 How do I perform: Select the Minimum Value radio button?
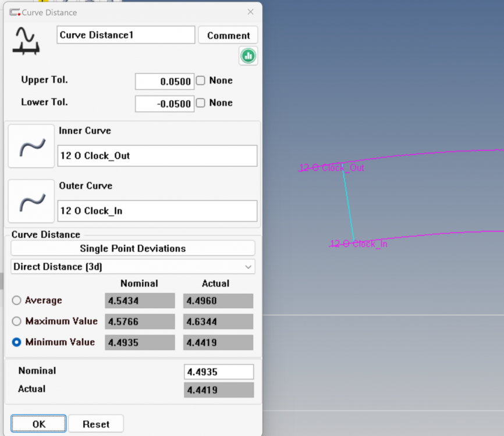[x=17, y=342]
